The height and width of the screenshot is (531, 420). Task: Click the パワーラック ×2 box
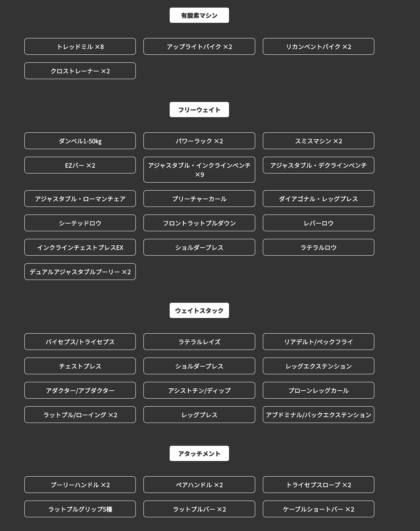(x=199, y=141)
